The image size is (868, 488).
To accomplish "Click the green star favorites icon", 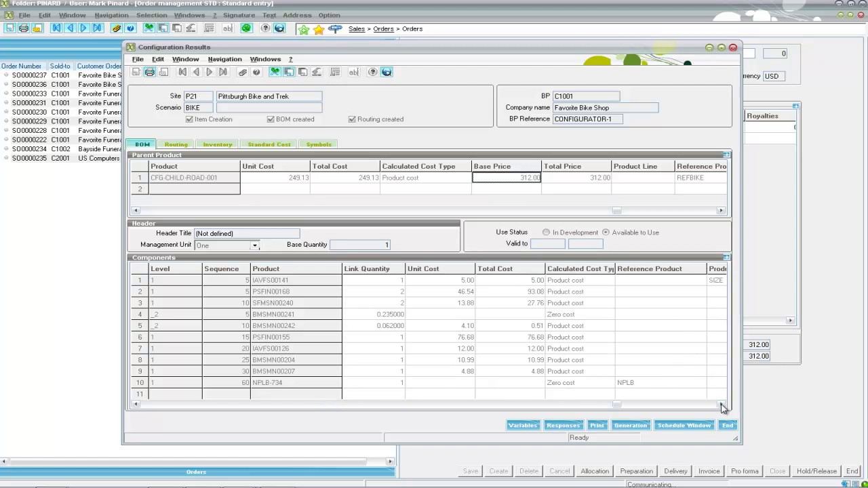I will tap(304, 29).
